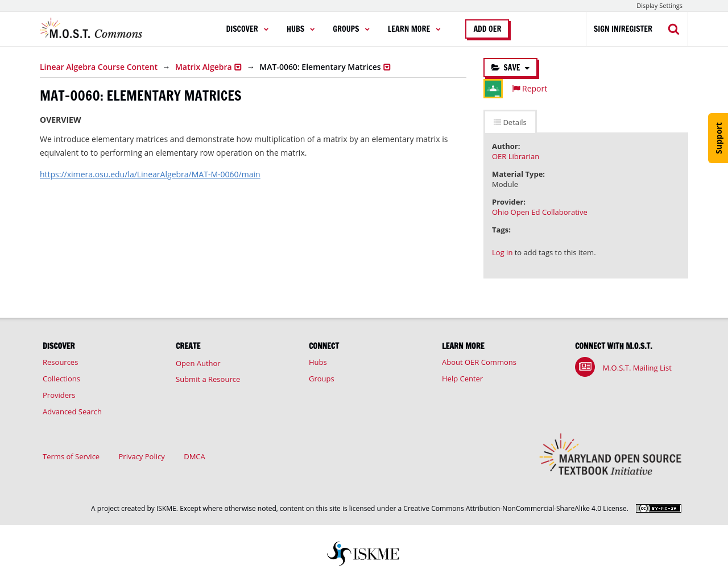This screenshot has width=728, height=582.
Task: Click the Add OER button
Action: 487,29
